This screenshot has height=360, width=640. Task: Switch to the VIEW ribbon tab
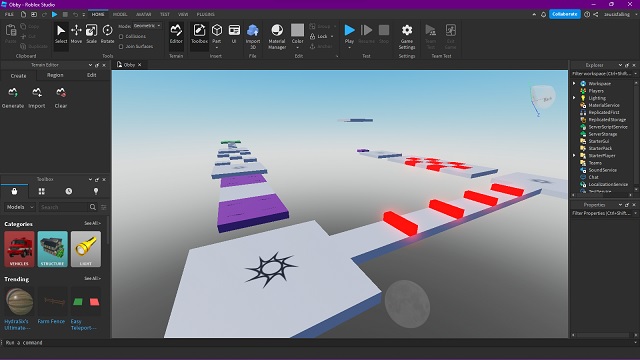point(183,14)
